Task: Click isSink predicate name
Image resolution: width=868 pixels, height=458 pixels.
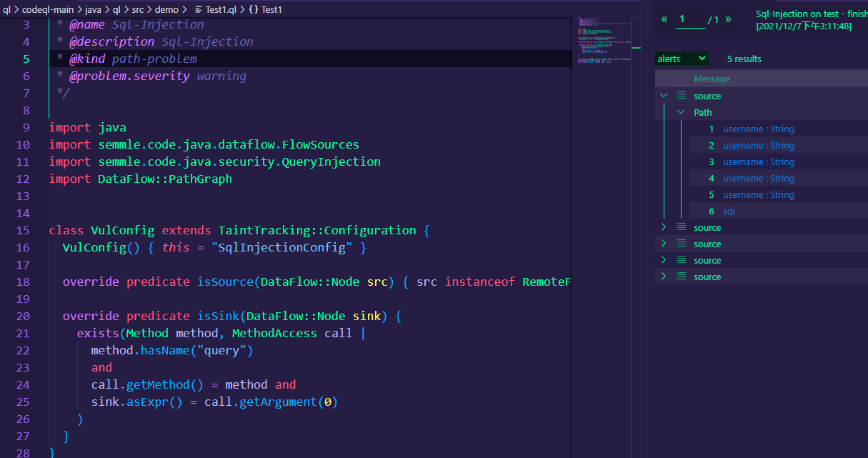Action: coord(218,316)
